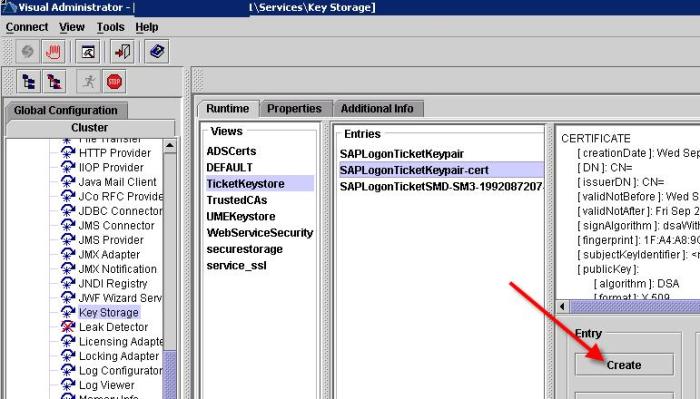The height and width of the screenshot is (399, 700).
Task: Select TicketKeystore view
Action: 260,183
